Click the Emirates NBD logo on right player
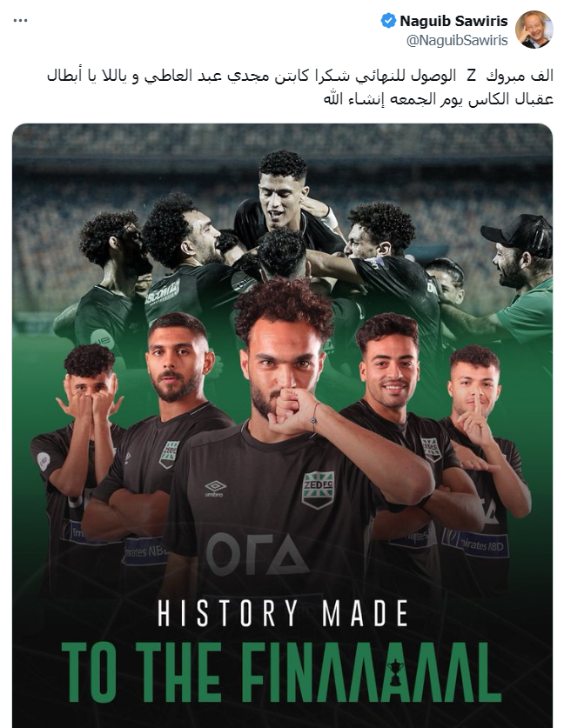 click(x=475, y=544)
